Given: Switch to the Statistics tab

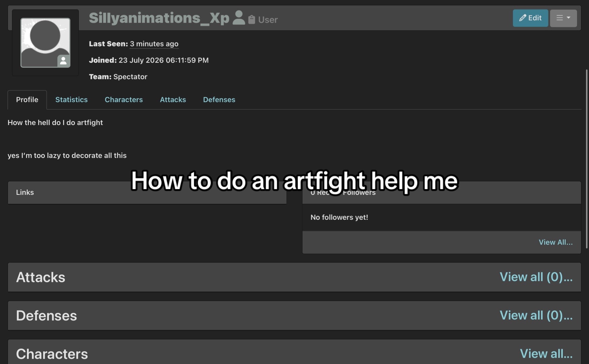Looking at the screenshot, I should [72, 100].
